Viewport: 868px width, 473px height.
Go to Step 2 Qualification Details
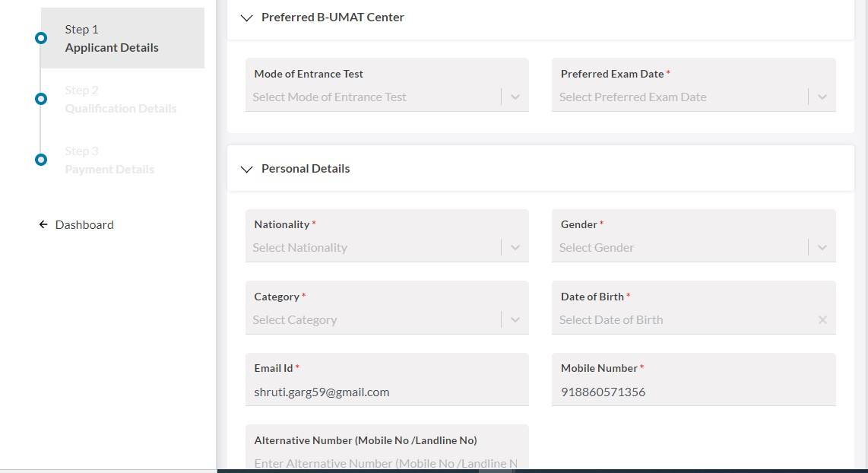coord(120,100)
